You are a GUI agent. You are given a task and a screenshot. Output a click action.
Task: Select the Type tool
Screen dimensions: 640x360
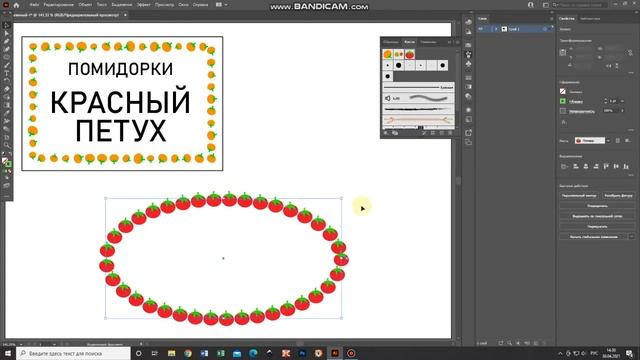pyautogui.click(x=6, y=73)
